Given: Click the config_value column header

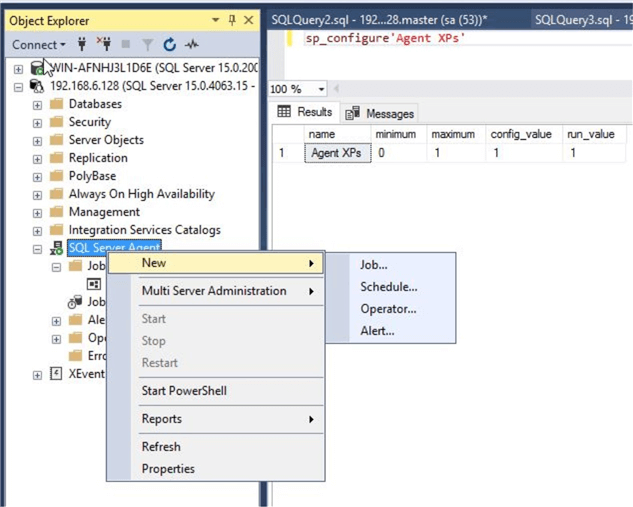Looking at the screenshot, I should 523,134.
